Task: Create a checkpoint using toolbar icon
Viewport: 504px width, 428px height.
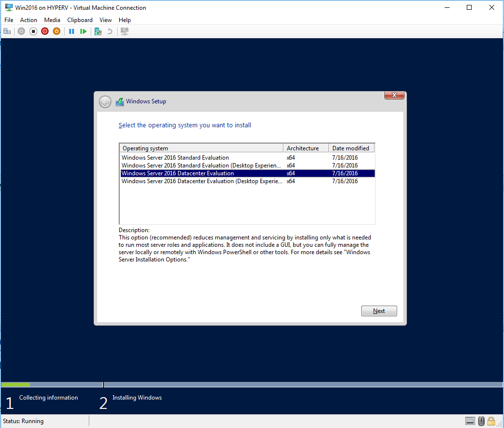Action: pos(98,31)
